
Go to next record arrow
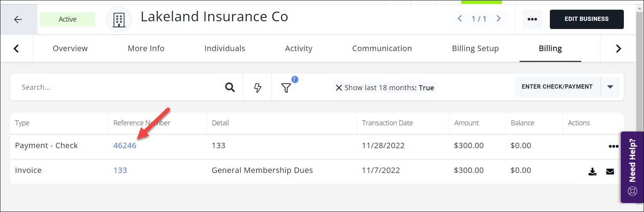point(498,19)
